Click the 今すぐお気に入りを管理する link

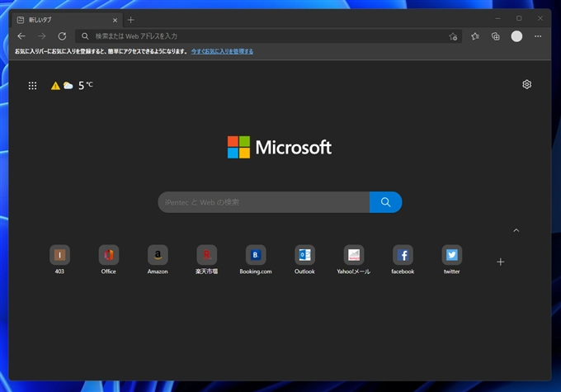(x=222, y=51)
